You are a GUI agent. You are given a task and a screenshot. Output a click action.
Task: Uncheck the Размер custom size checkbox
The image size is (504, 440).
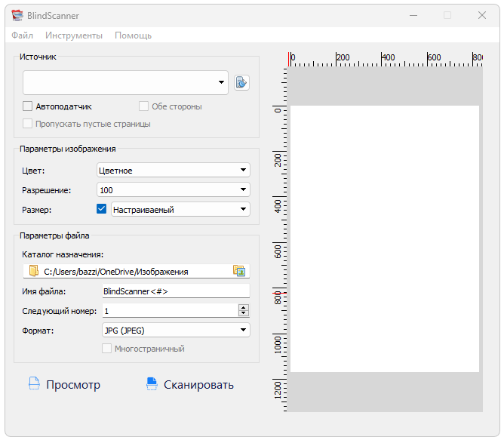(102, 209)
